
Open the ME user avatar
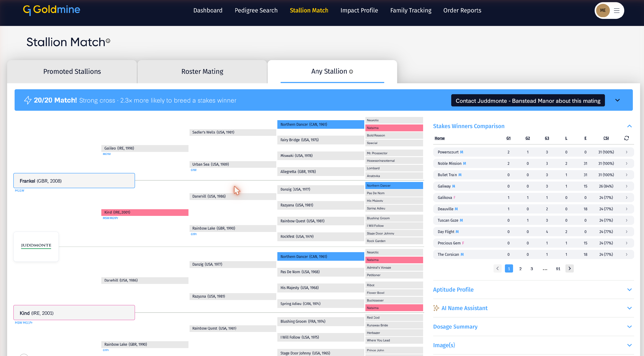pyautogui.click(x=603, y=10)
